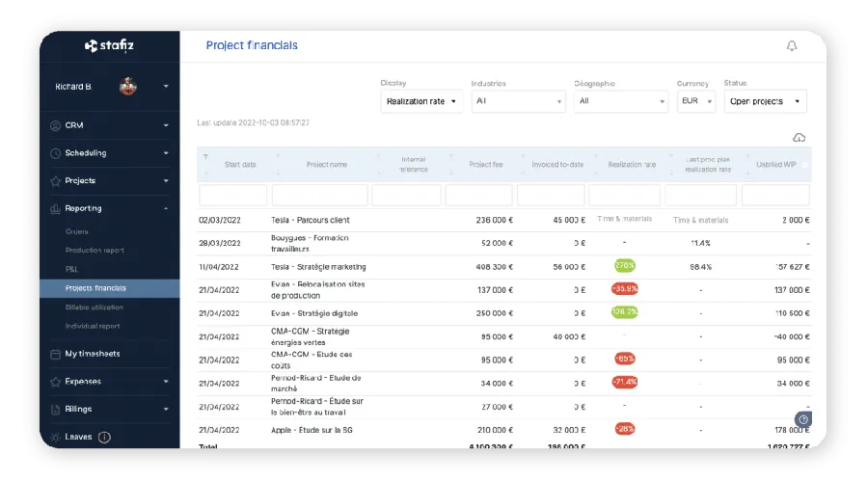Click Richard B. profile avatar
This screenshot has width=868, height=481.
click(129, 87)
